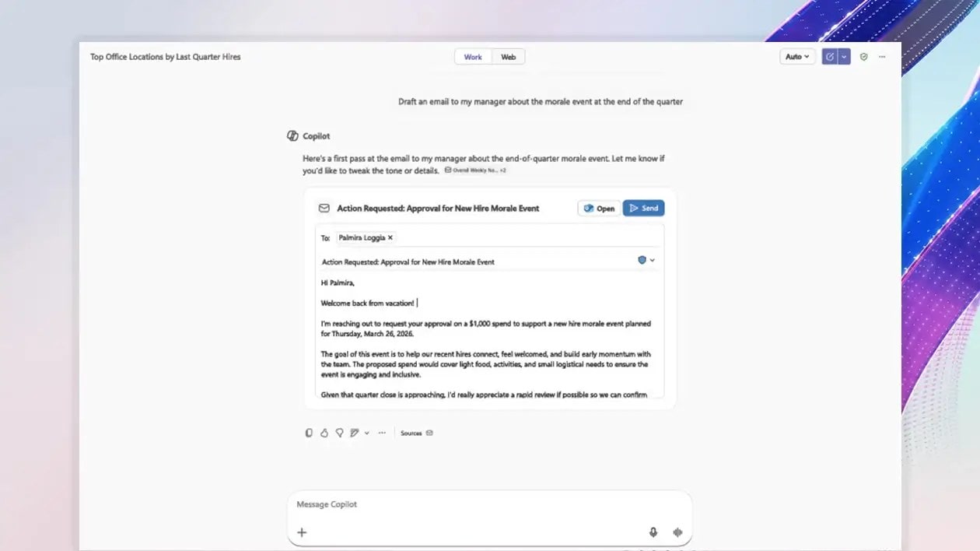Remove Palmira Loggia from the recipients

pos(390,237)
